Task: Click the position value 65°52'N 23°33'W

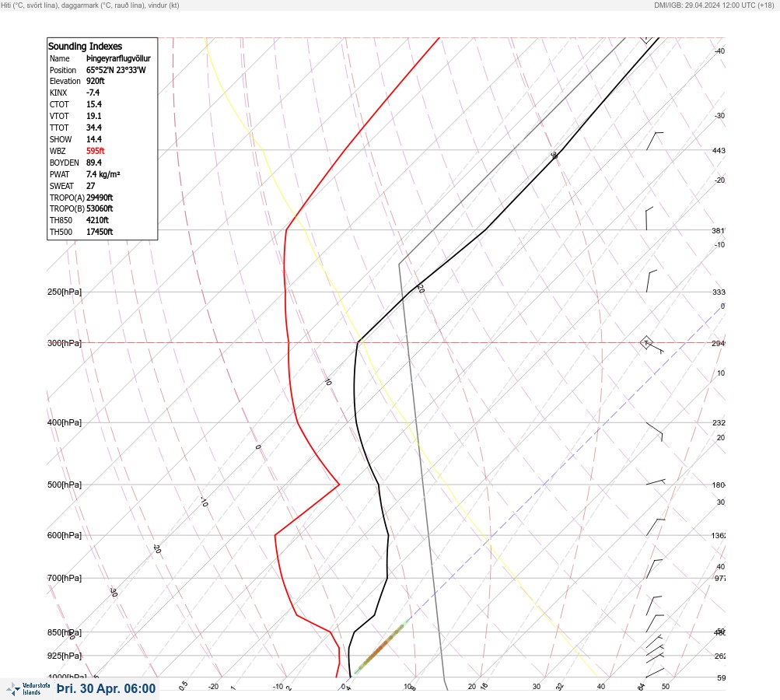Action: tap(116, 70)
